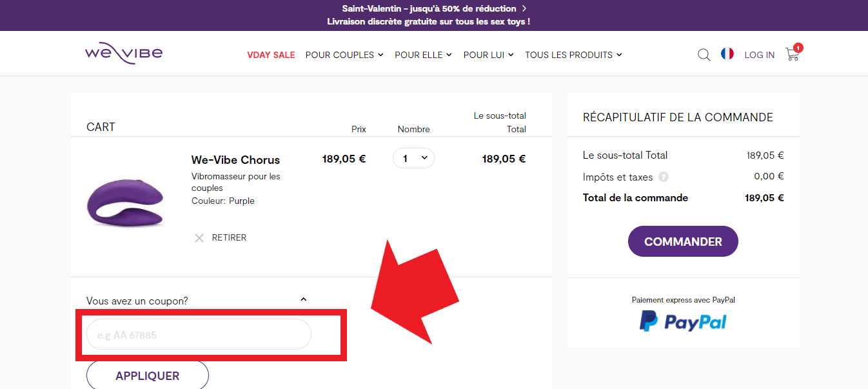The height and width of the screenshot is (389, 868).
Task: Click the Total de la commande label
Action: [x=635, y=198]
